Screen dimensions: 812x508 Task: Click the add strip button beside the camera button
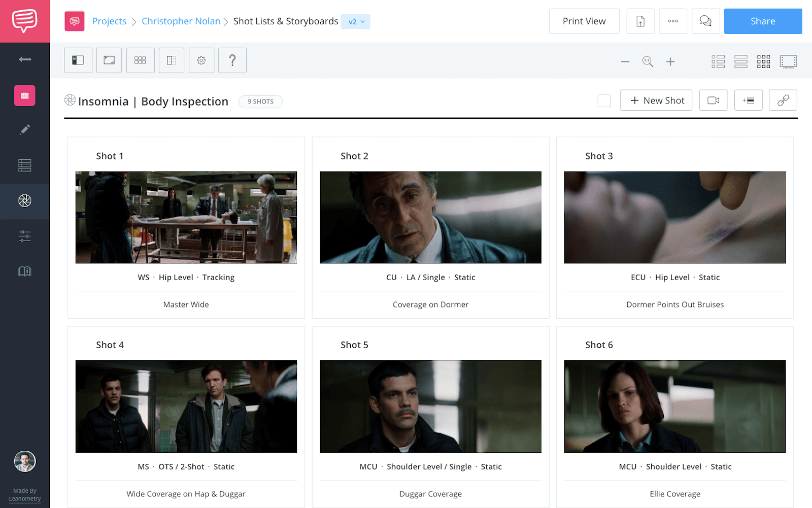coord(748,100)
